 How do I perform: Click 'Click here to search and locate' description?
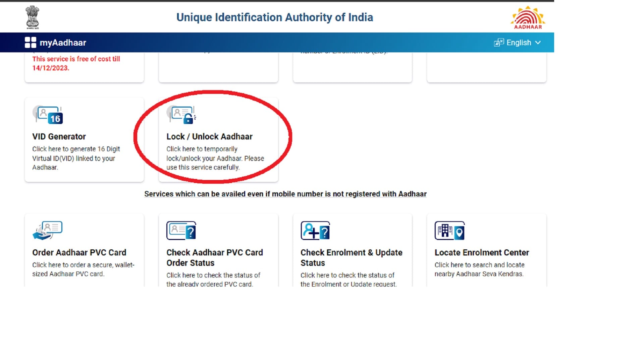[480, 269]
